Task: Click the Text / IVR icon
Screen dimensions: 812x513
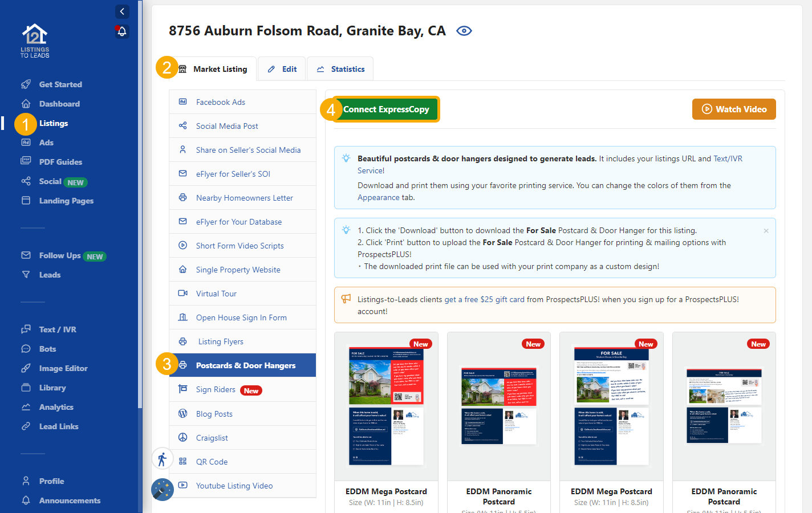Action: (26, 329)
